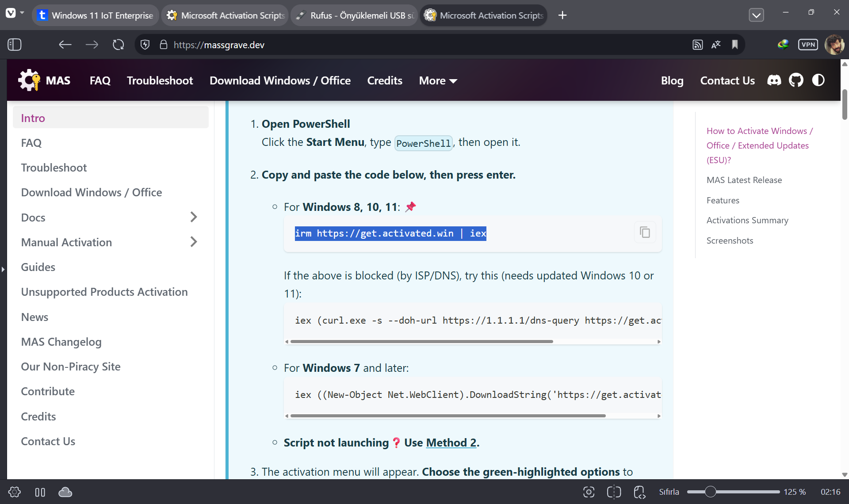Follow the Method 2 link

click(451, 443)
